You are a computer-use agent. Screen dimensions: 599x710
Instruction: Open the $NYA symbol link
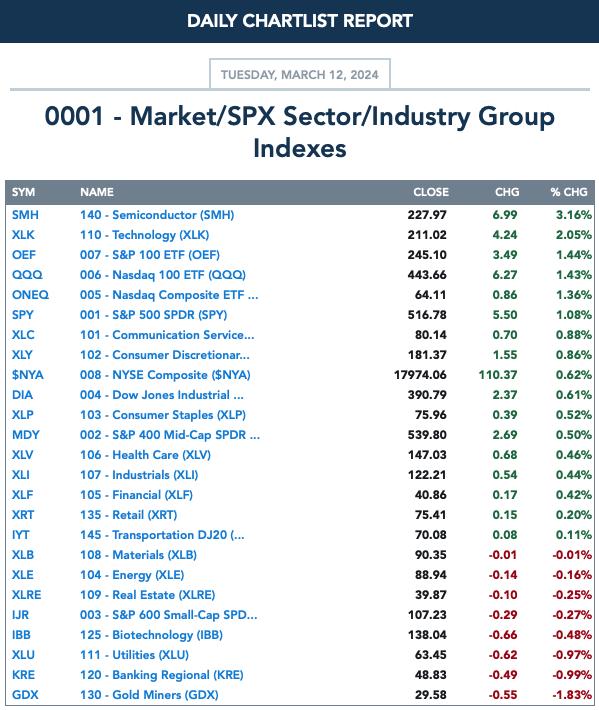pos(28,375)
